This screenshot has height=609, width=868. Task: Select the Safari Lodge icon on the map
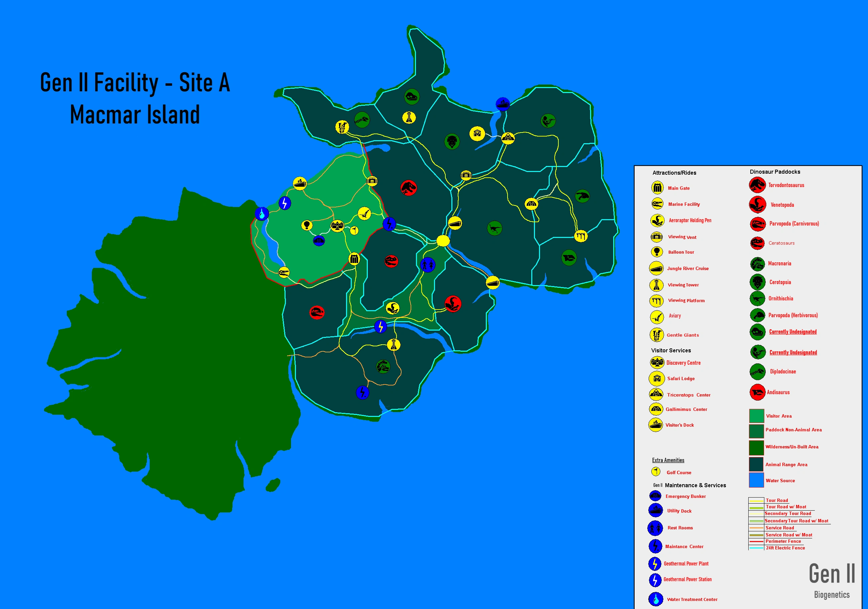tap(477, 134)
